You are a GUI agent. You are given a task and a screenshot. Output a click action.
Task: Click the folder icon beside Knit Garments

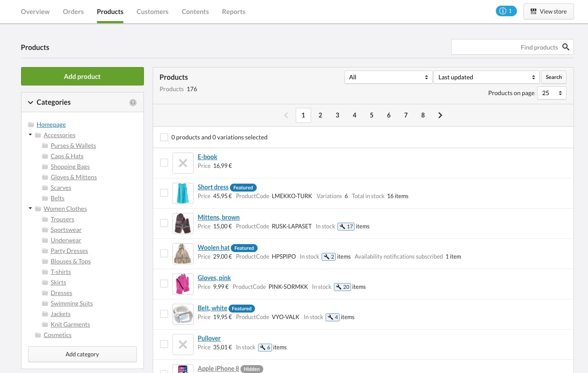pyautogui.click(x=45, y=325)
